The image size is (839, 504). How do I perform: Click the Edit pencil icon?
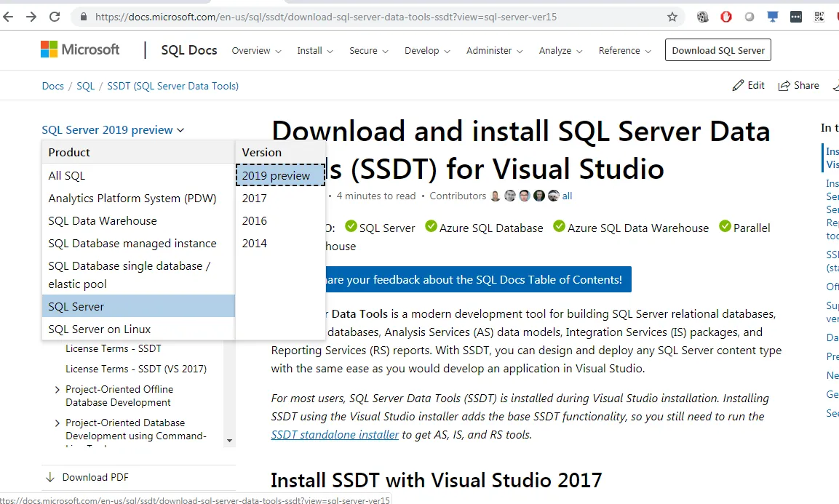pos(739,86)
